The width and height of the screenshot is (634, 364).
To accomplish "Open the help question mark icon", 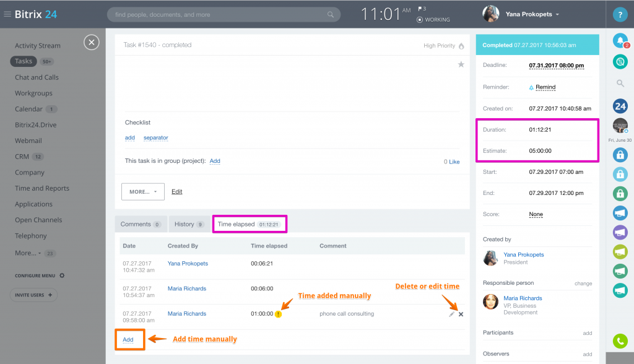I will 620,15.
